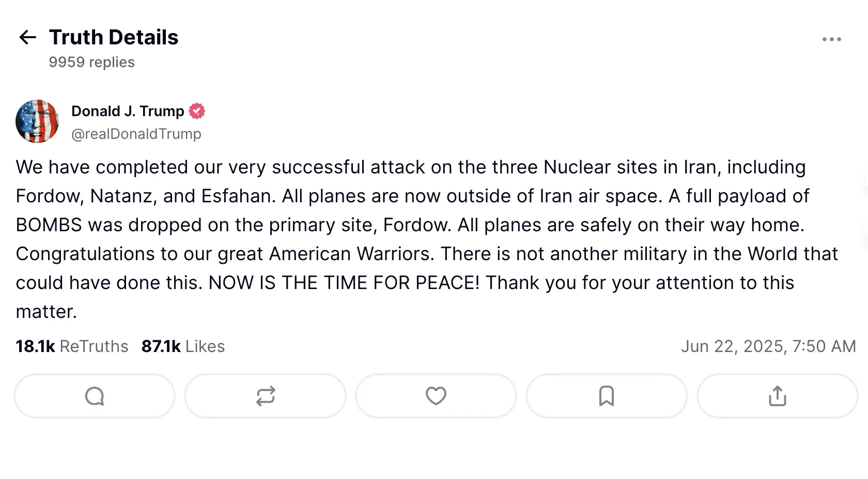Screen dimensions: 868x479
Task: Click the Truth Details page heading
Action: (114, 37)
